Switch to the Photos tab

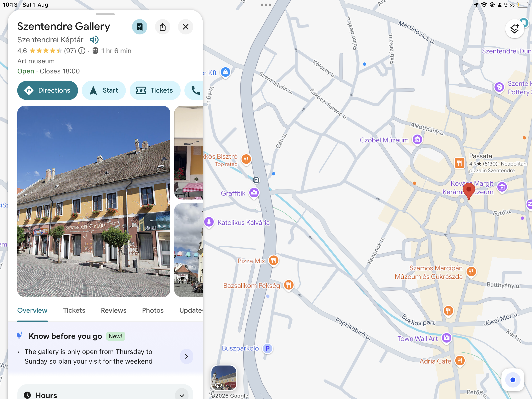[153, 310]
